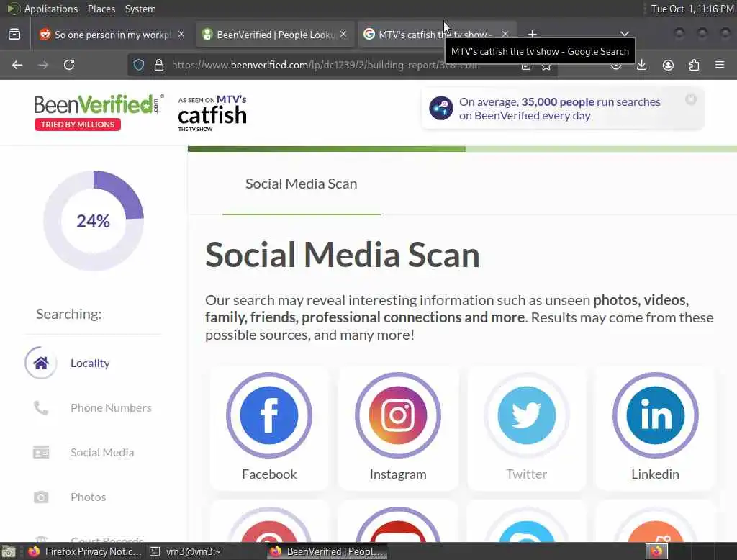
Task: Click the 24% circular progress indicator
Action: click(94, 220)
